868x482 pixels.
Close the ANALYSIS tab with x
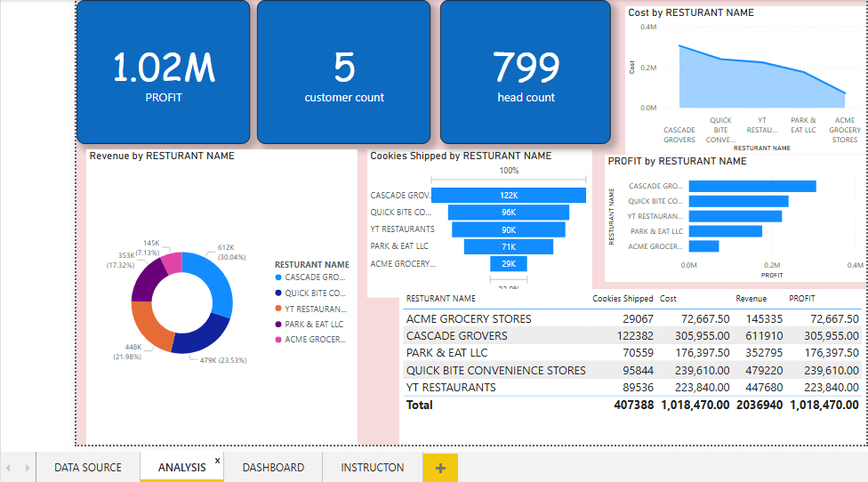218,461
